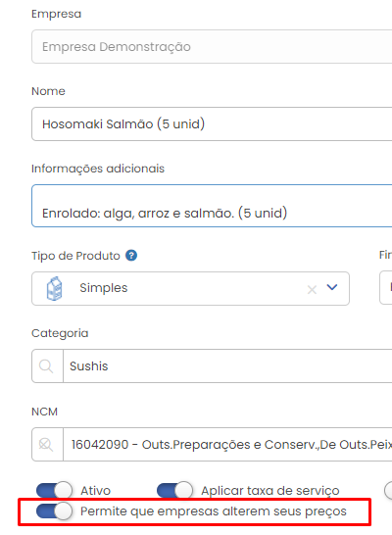Toggle Aplicar taxa de serviço switch
The height and width of the screenshot is (535, 392).
[174, 491]
